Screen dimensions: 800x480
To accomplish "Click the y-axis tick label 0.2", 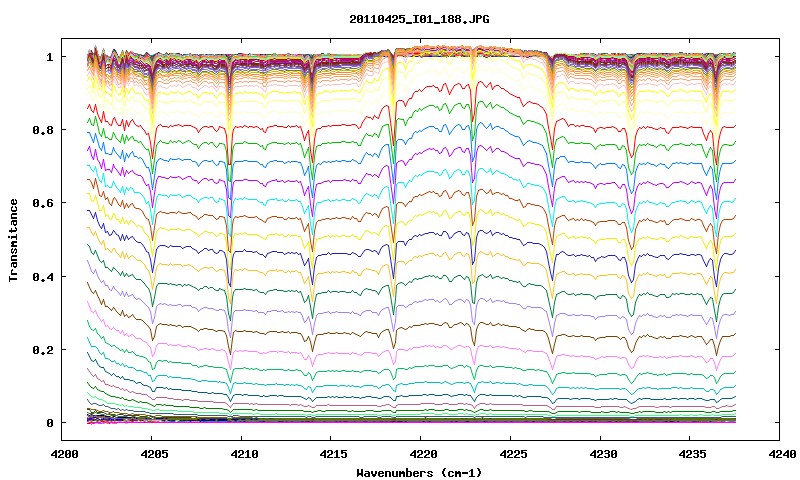I will point(43,350).
